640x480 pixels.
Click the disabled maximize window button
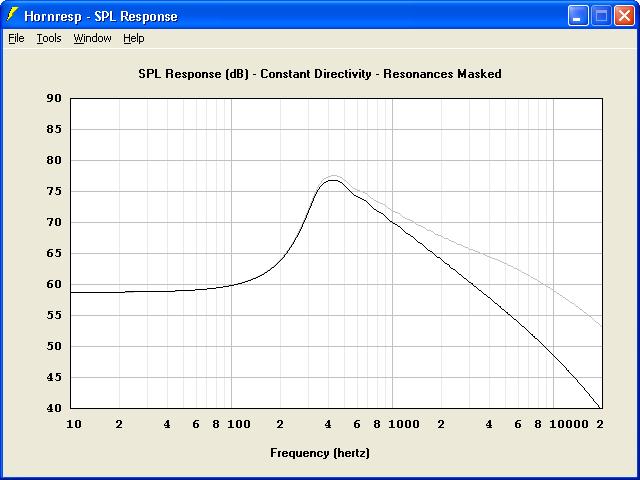pos(601,16)
